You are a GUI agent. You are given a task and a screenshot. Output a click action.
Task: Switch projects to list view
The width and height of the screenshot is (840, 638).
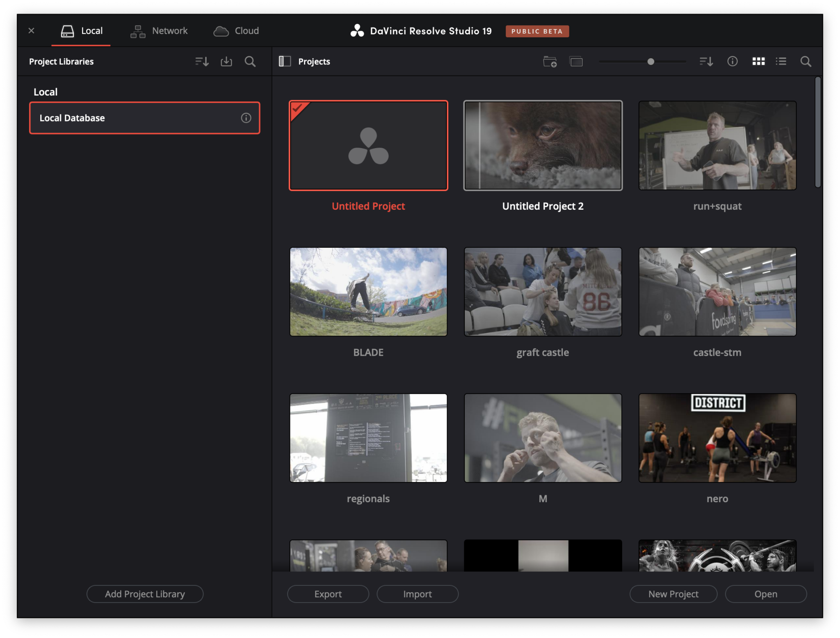coord(781,62)
